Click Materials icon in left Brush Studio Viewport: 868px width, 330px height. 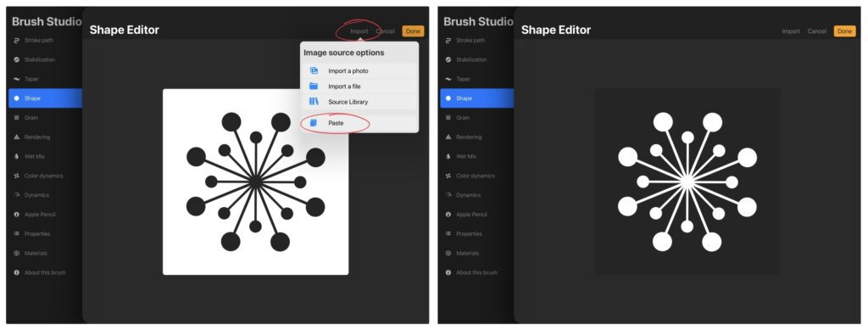point(17,253)
